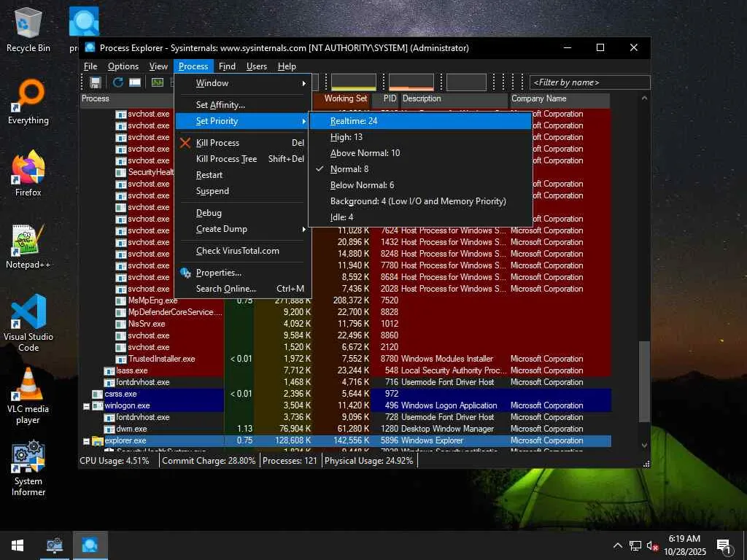
Task: Click the Refresh Now toolbar icon
Action: click(117, 82)
